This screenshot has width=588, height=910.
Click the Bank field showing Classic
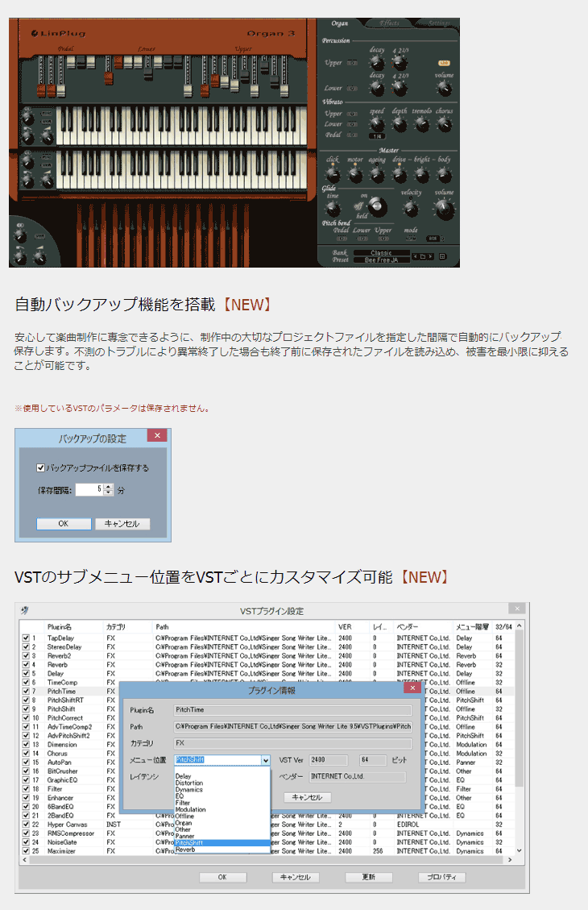coord(381,252)
